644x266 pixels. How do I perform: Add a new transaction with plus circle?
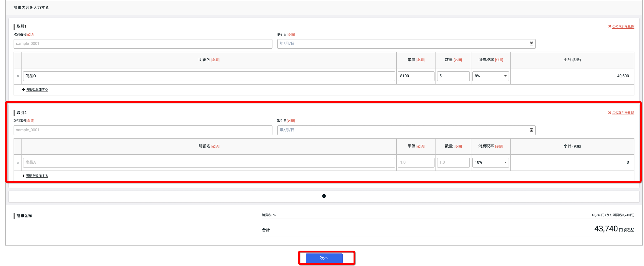[x=324, y=196]
